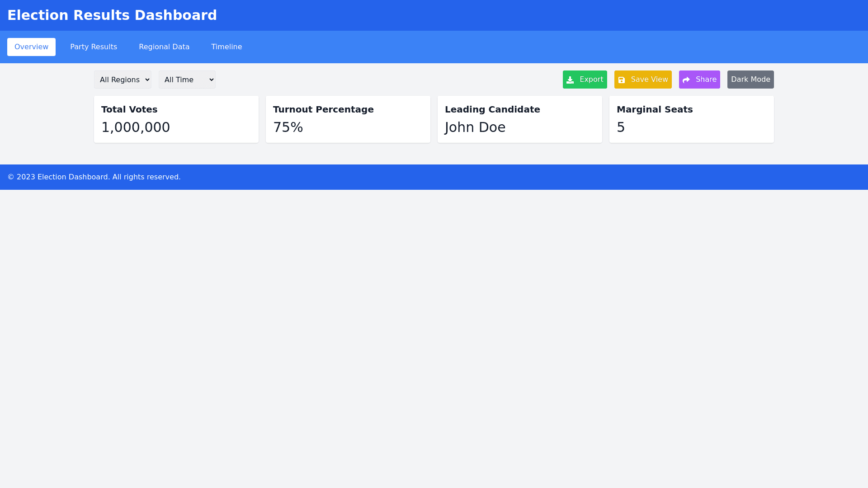Image resolution: width=868 pixels, height=488 pixels.
Task: Click the Marginal Seats card
Action: [691, 119]
